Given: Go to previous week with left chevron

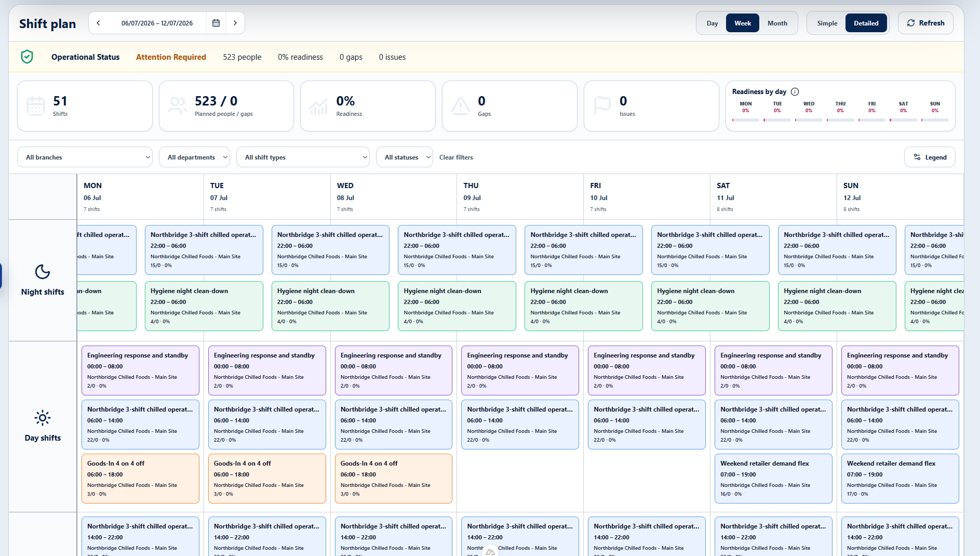Looking at the screenshot, I should (98, 23).
